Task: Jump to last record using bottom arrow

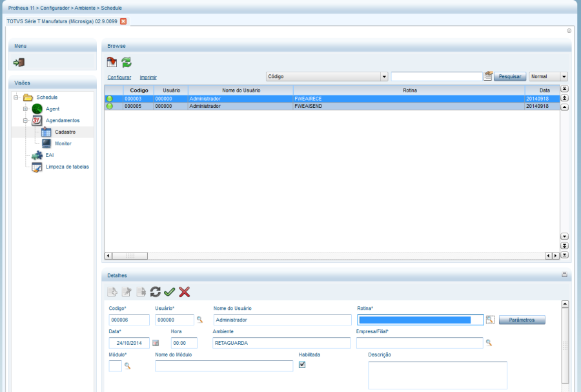Action: click(x=564, y=255)
